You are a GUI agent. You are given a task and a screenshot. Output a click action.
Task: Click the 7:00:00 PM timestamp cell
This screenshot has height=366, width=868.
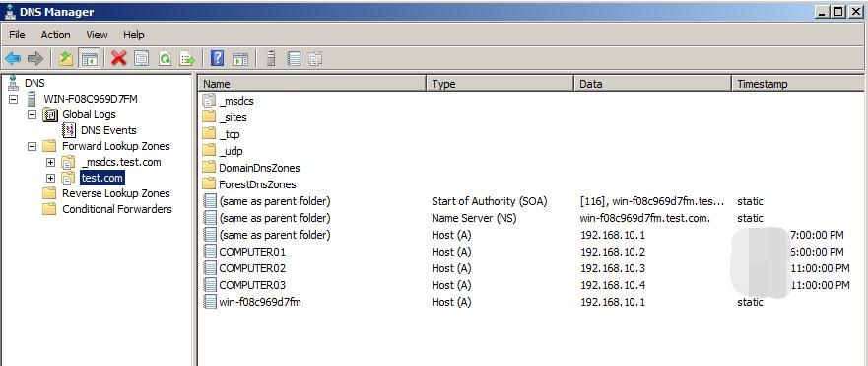[818, 235]
